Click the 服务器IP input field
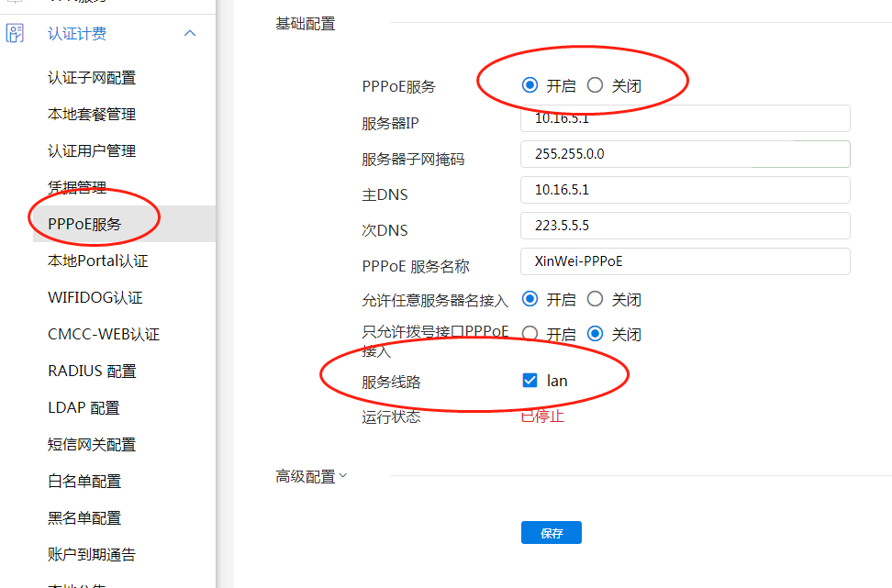 coord(685,118)
